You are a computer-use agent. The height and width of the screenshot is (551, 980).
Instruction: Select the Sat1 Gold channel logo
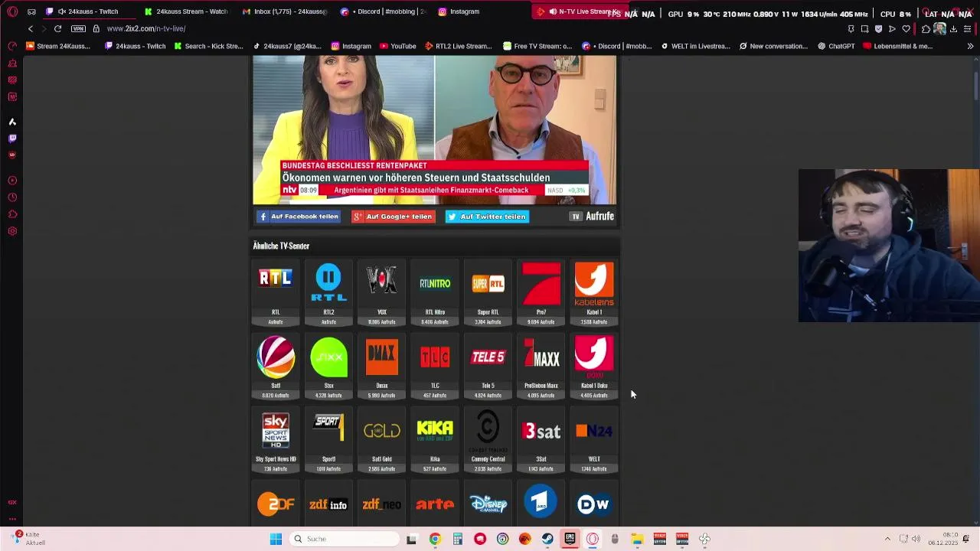click(x=381, y=431)
